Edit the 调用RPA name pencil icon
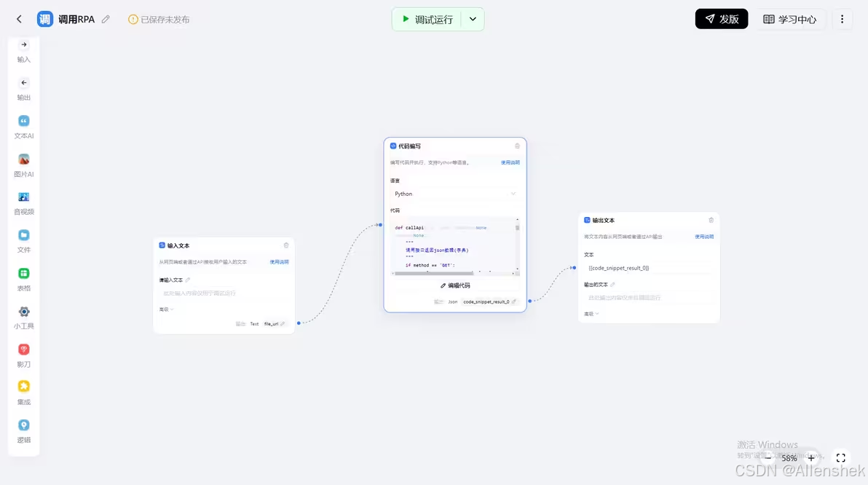The image size is (868, 485). (x=105, y=20)
